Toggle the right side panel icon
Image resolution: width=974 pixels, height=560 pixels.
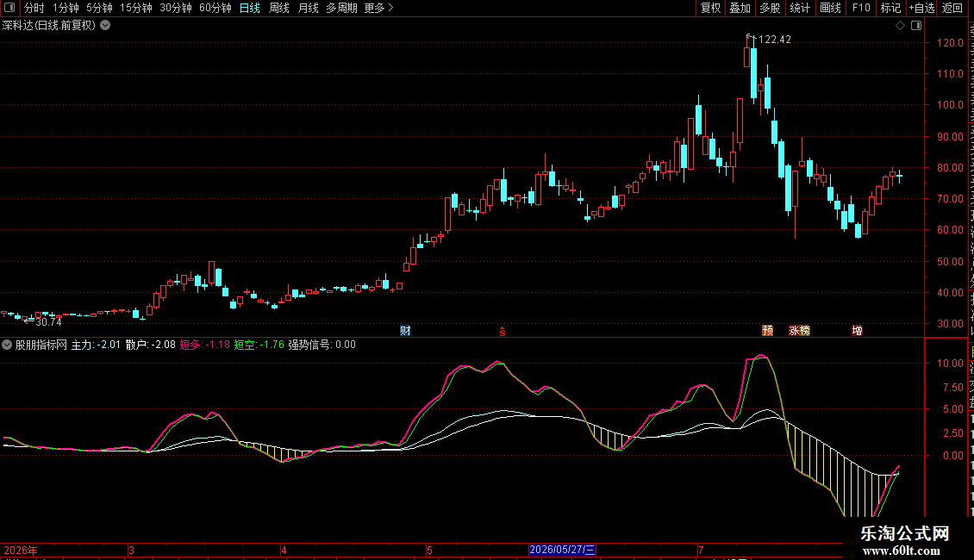[915, 26]
